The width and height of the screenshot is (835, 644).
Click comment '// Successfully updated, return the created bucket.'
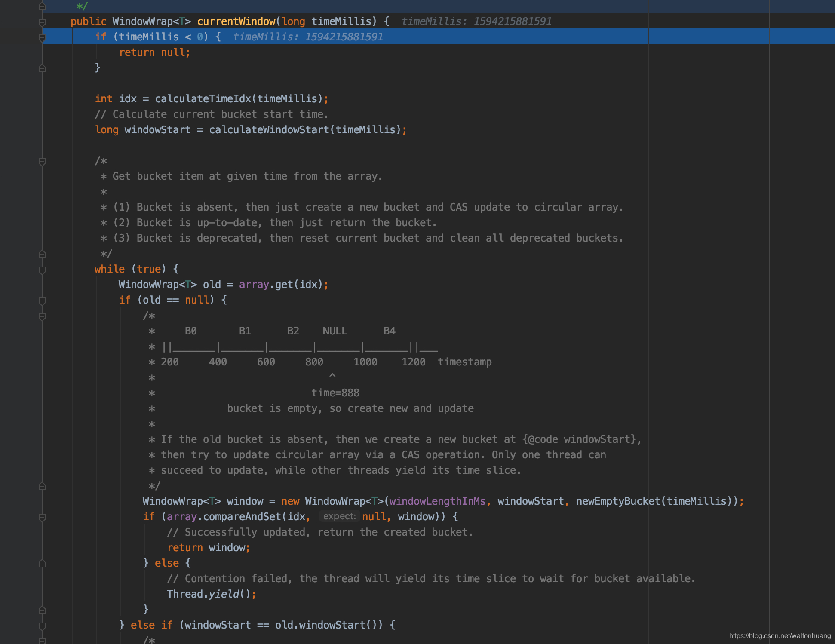[x=320, y=532]
